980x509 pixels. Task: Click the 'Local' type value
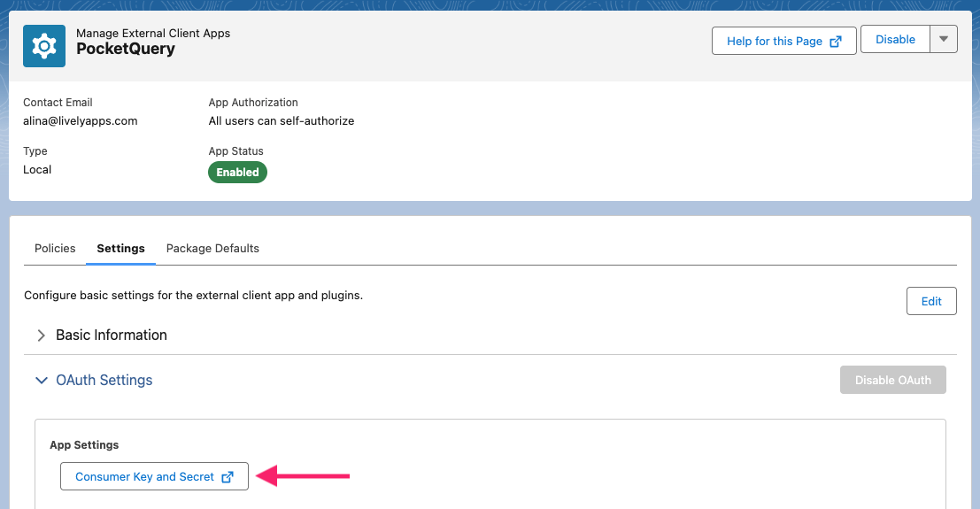(37, 169)
